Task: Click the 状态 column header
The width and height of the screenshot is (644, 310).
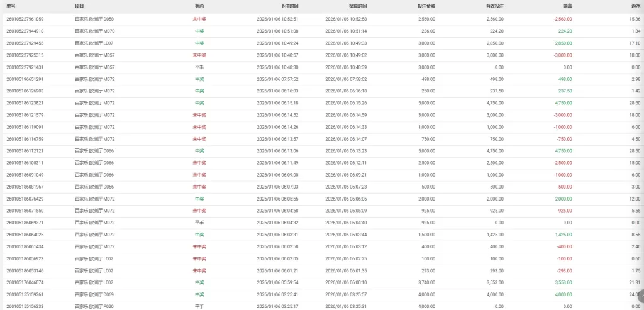Action: (x=199, y=5)
